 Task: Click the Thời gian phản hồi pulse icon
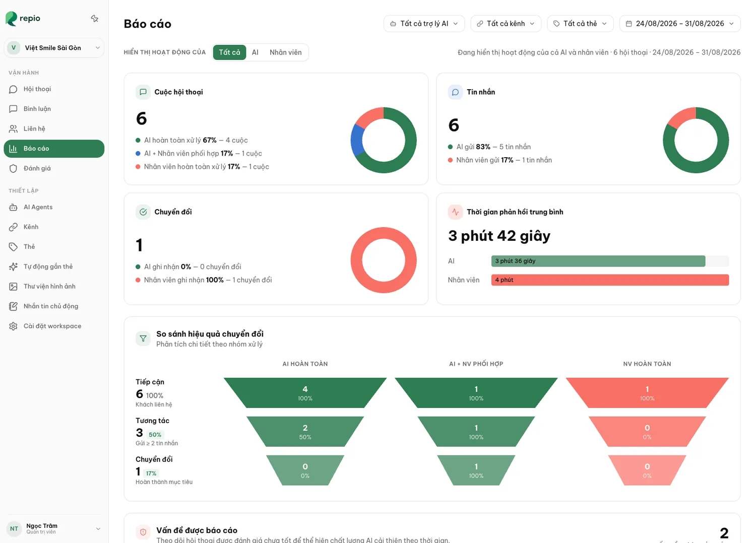(x=456, y=212)
